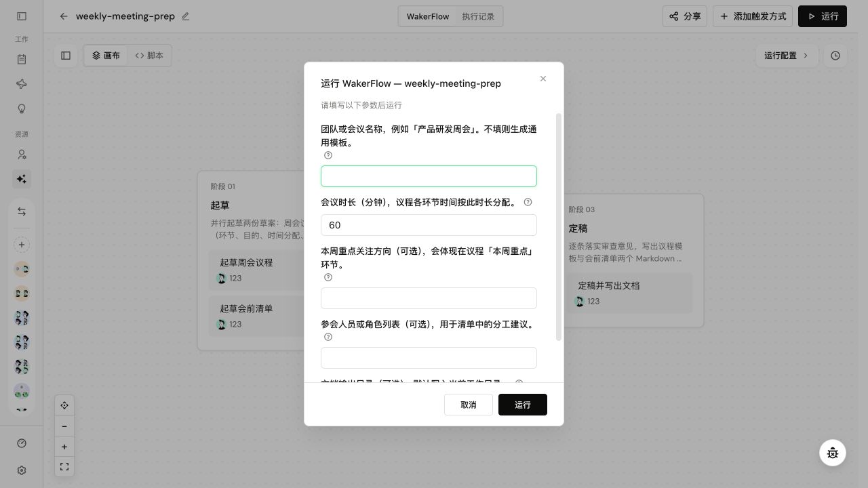Zoom out the canvas with the minus button

click(64, 426)
